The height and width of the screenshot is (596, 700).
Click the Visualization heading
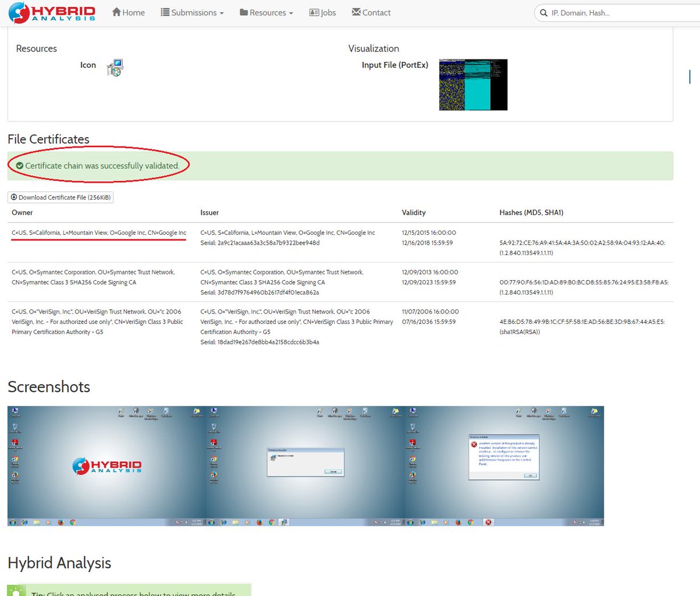[x=374, y=48]
